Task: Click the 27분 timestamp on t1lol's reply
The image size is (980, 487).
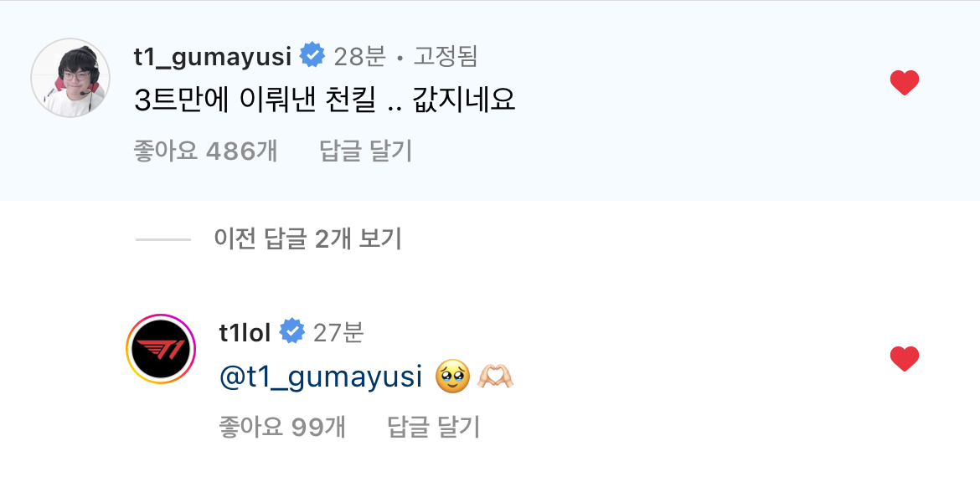Action: point(338,332)
